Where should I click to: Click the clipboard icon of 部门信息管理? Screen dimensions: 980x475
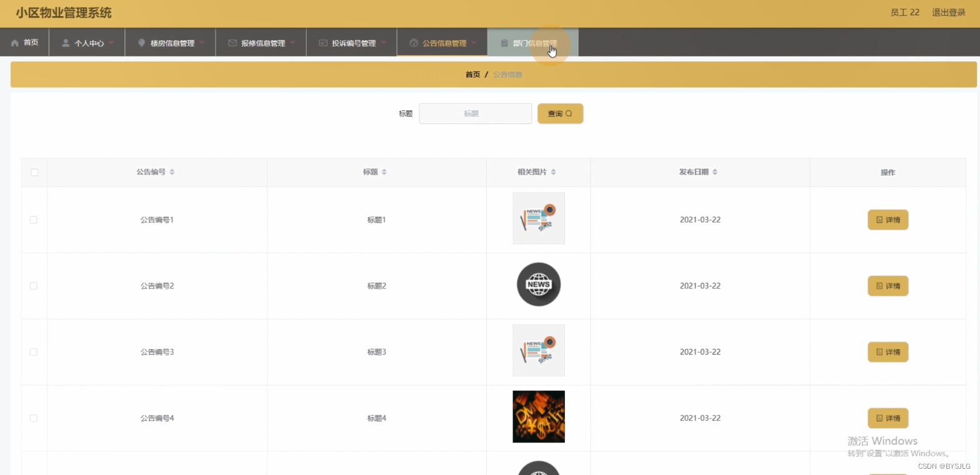pyautogui.click(x=504, y=43)
